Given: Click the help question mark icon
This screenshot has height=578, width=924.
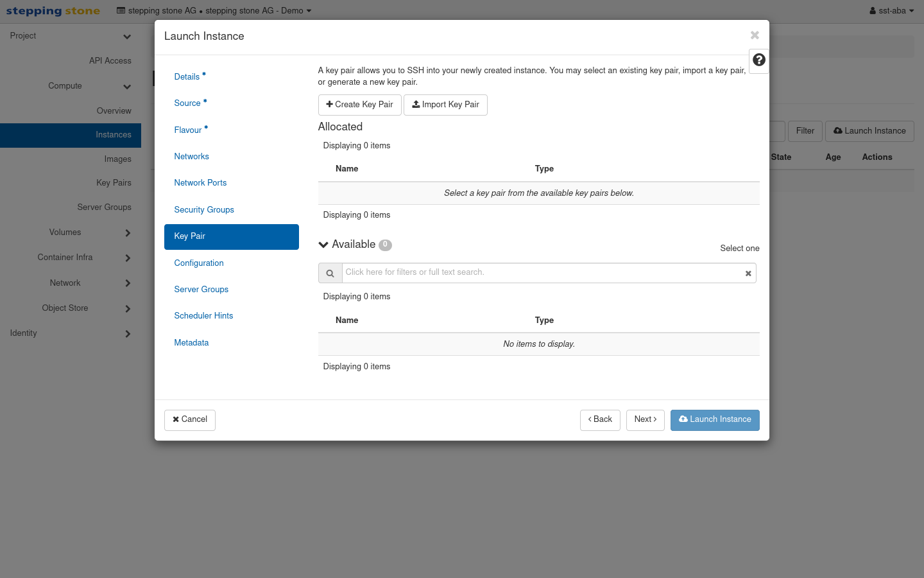Looking at the screenshot, I should click(759, 60).
